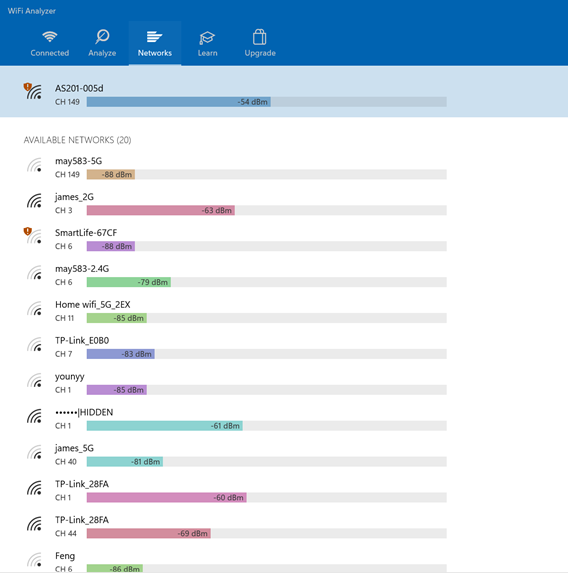
Task: Click the Upgrade shopping bag icon
Action: pos(260,37)
